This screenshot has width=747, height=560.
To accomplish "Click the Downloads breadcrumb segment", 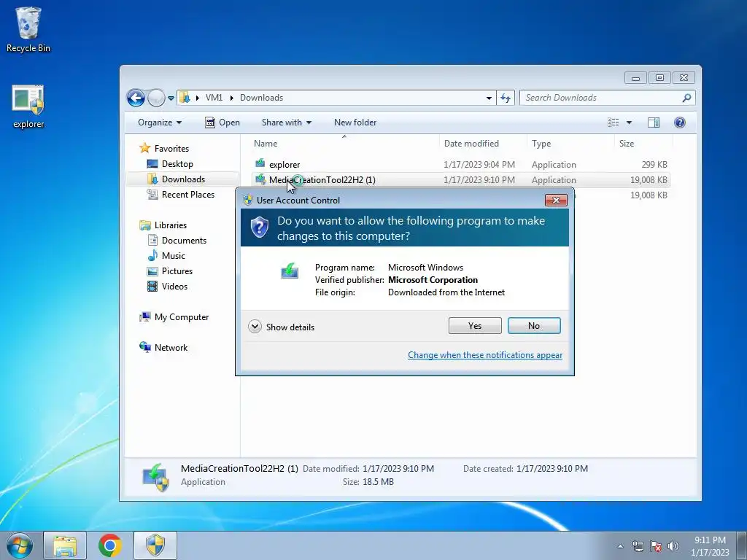I will click(261, 98).
